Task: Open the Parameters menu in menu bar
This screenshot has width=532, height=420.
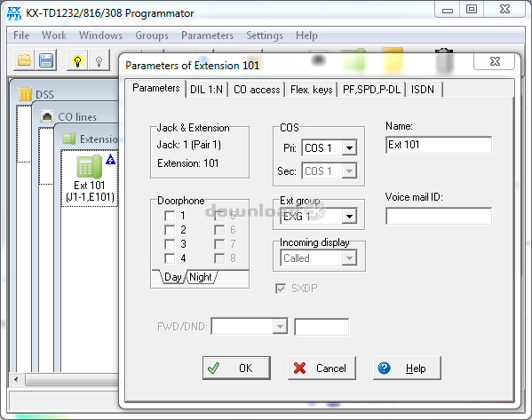Action: point(207,36)
